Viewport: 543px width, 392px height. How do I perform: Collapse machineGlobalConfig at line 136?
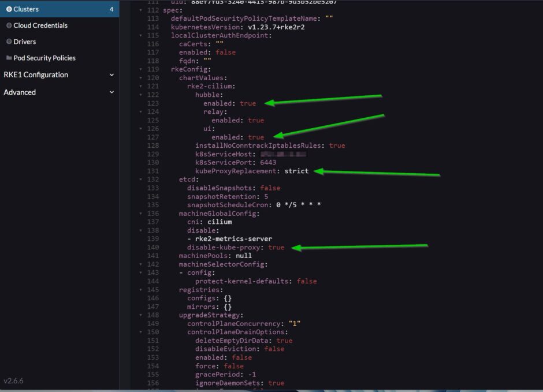click(141, 214)
